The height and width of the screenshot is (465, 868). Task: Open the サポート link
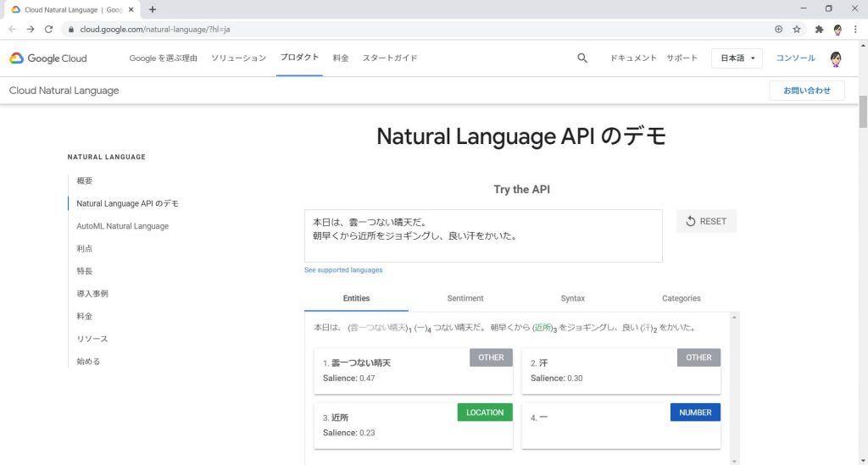[x=682, y=58]
